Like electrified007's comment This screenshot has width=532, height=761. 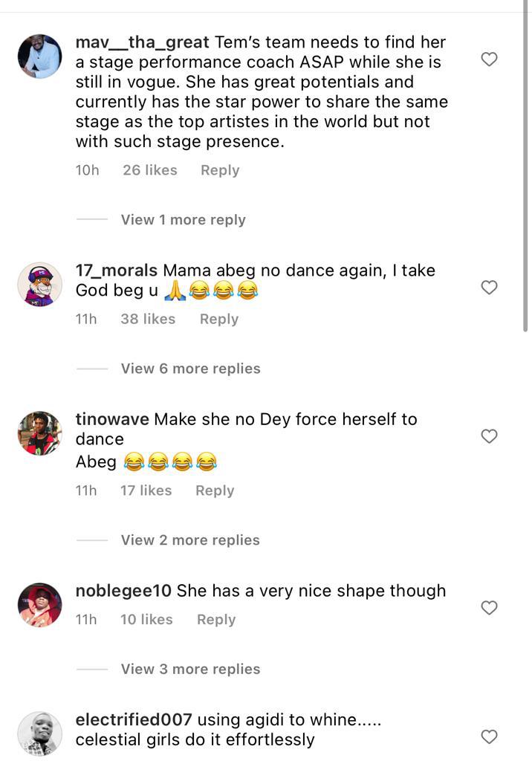pos(489,736)
